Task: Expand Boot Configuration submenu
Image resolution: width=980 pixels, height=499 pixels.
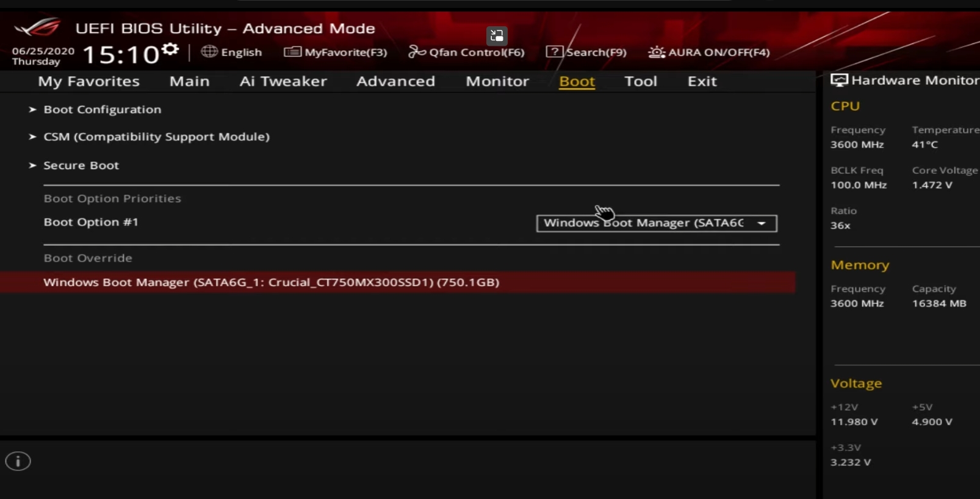Action: [103, 109]
